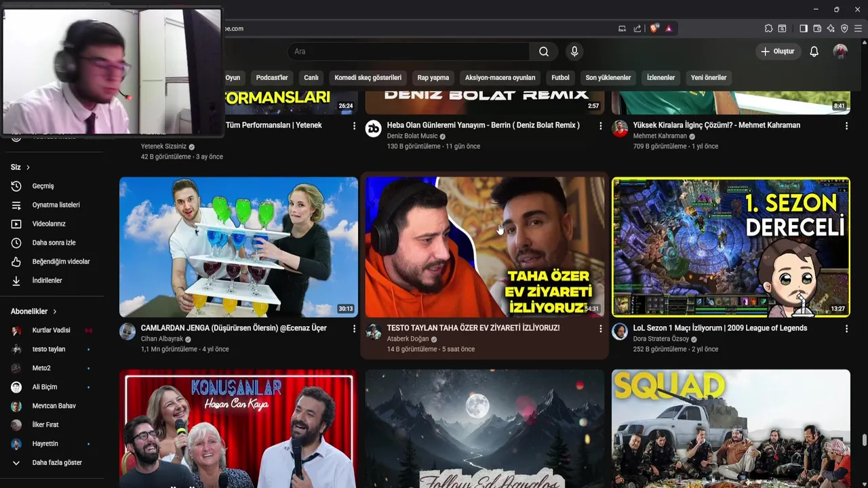The height and width of the screenshot is (488, 868).
Task: Play 1. SEZON DERECELİ thumbnail
Action: pyautogui.click(x=731, y=247)
